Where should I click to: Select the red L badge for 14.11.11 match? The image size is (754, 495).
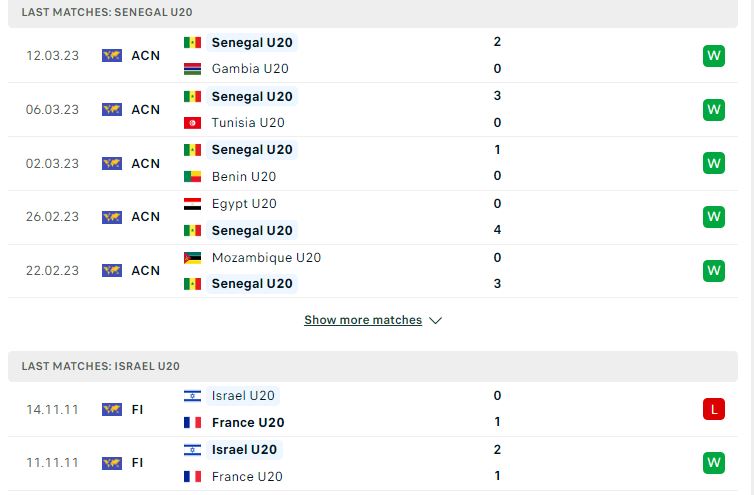[714, 409]
